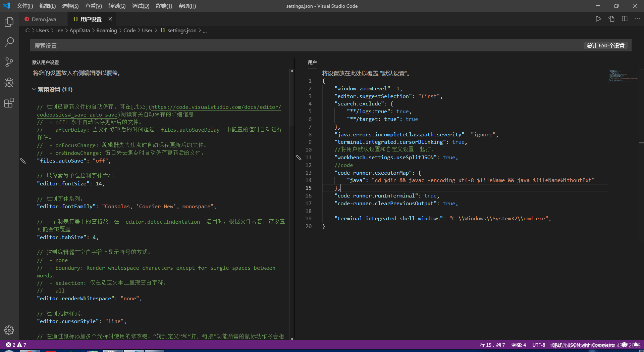Open the 转到(G) menu
Image resolution: width=644 pixels, height=352 pixels.
click(117, 6)
